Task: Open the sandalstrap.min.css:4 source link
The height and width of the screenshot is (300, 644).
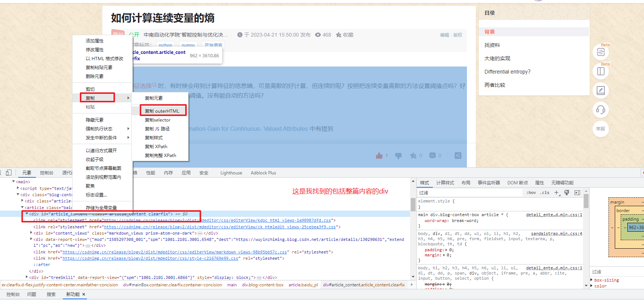Action: [556, 233]
